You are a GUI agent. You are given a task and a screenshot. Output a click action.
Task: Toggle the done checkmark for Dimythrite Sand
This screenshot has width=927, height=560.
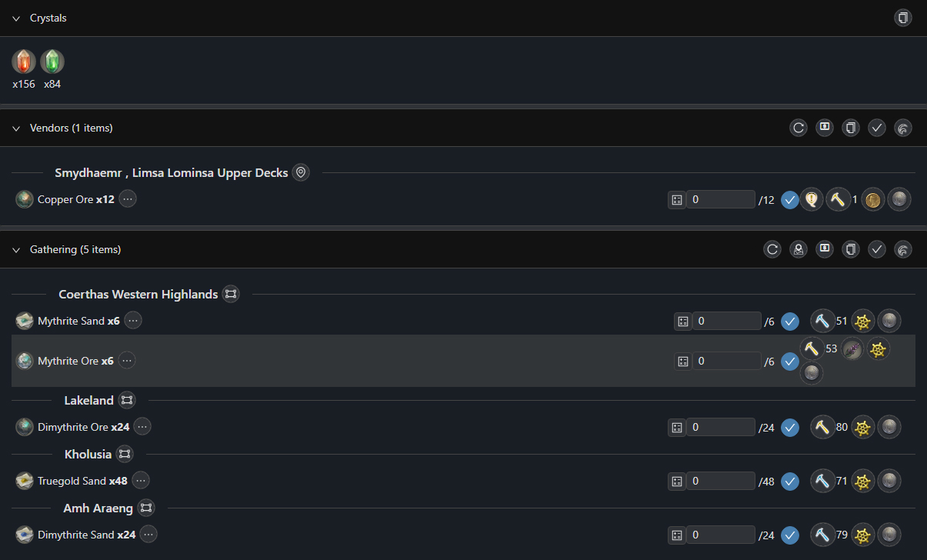click(790, 534)
